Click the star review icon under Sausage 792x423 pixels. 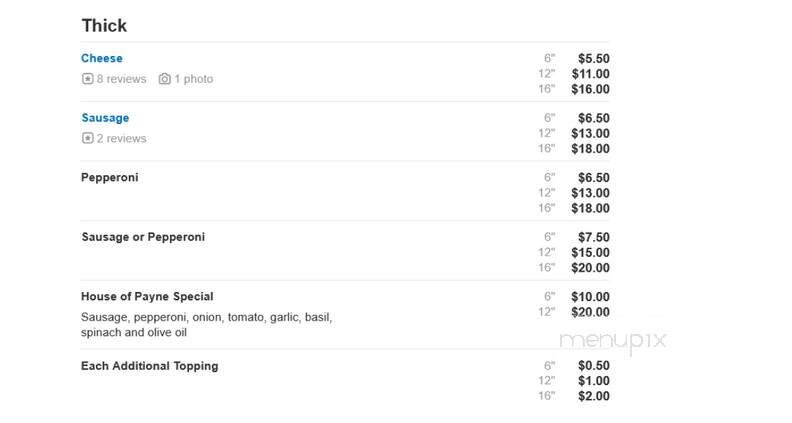coord(87,138)
